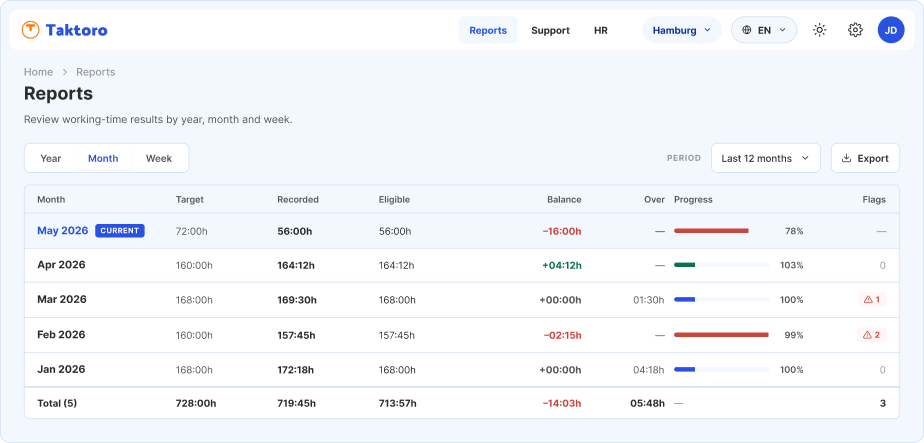Click the −14:03h total balance
The image size is (924, 443).
tap(562, 404)
